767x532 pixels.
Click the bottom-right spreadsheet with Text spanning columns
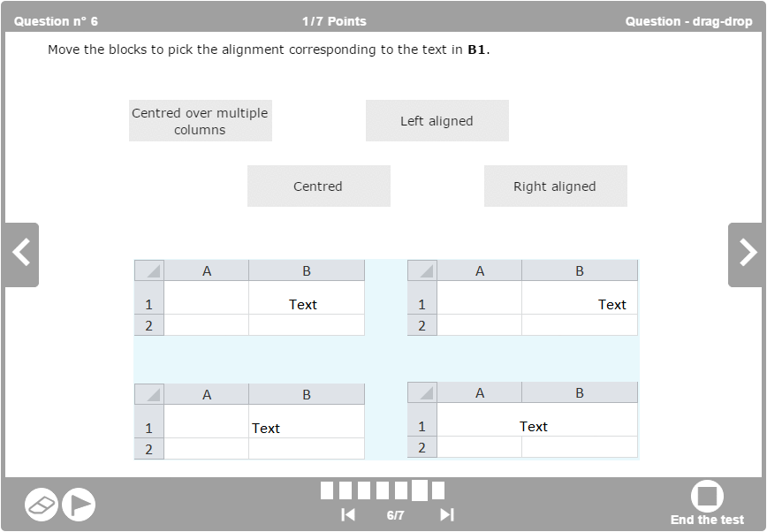point(522,420)
